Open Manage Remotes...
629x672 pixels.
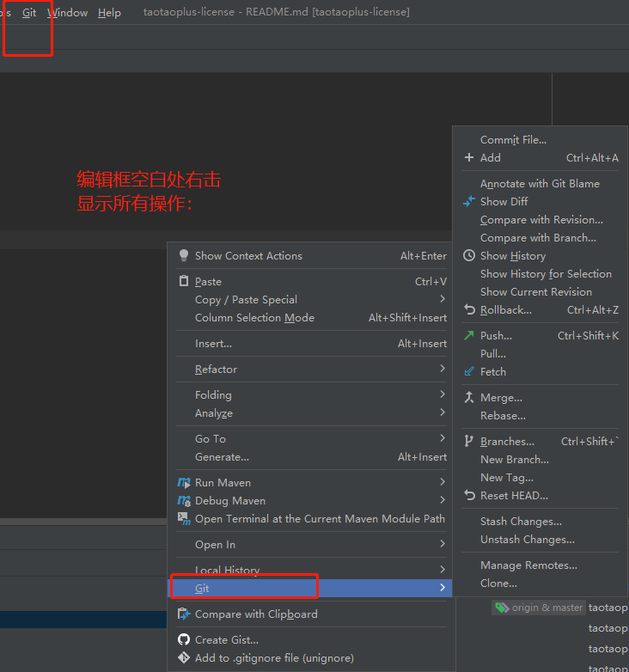coord(528,565)
